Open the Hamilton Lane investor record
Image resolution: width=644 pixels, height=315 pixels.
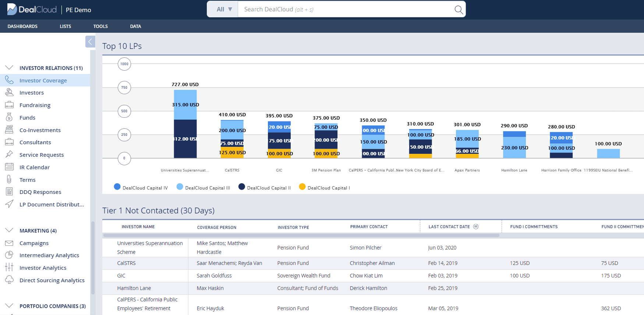click(134, 288)
